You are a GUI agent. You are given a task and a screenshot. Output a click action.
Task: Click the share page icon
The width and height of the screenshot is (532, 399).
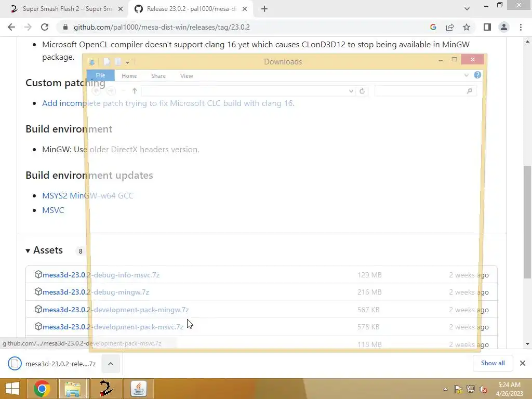point(450,27)
